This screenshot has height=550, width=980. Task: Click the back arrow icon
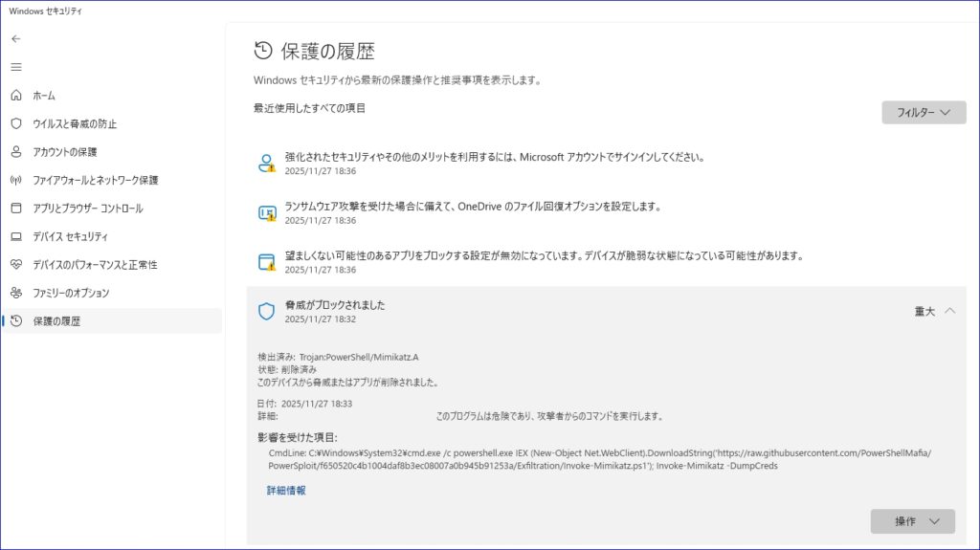coord(15,39)
